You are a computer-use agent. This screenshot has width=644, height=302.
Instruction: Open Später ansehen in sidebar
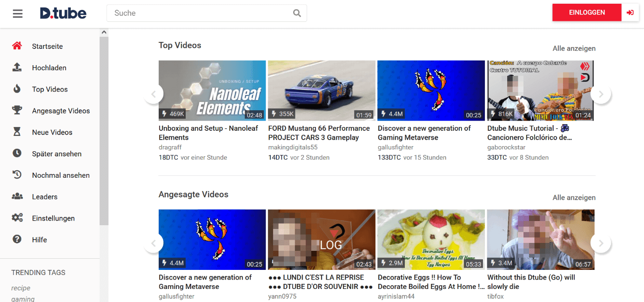tap(57, 154)
